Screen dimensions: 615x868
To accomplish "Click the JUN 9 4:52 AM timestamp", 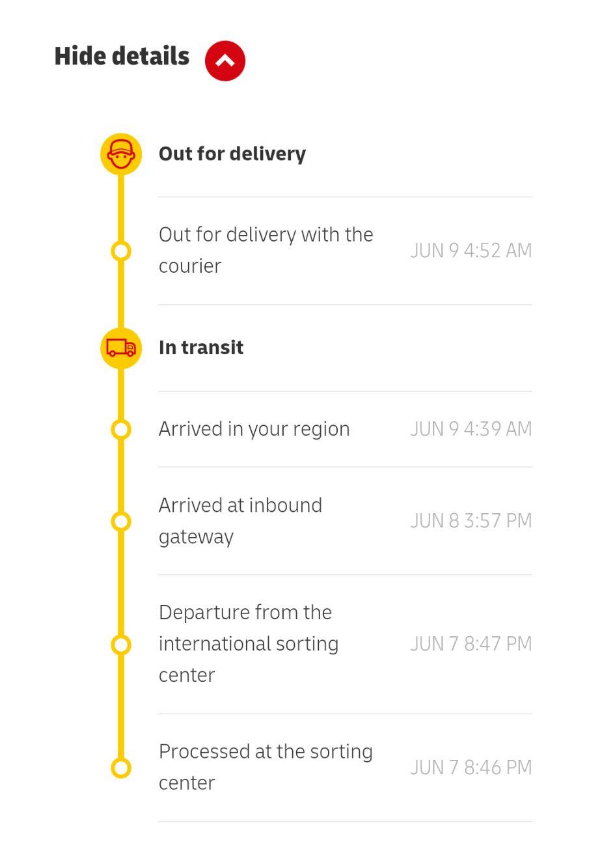I will (x=471, y=251).
